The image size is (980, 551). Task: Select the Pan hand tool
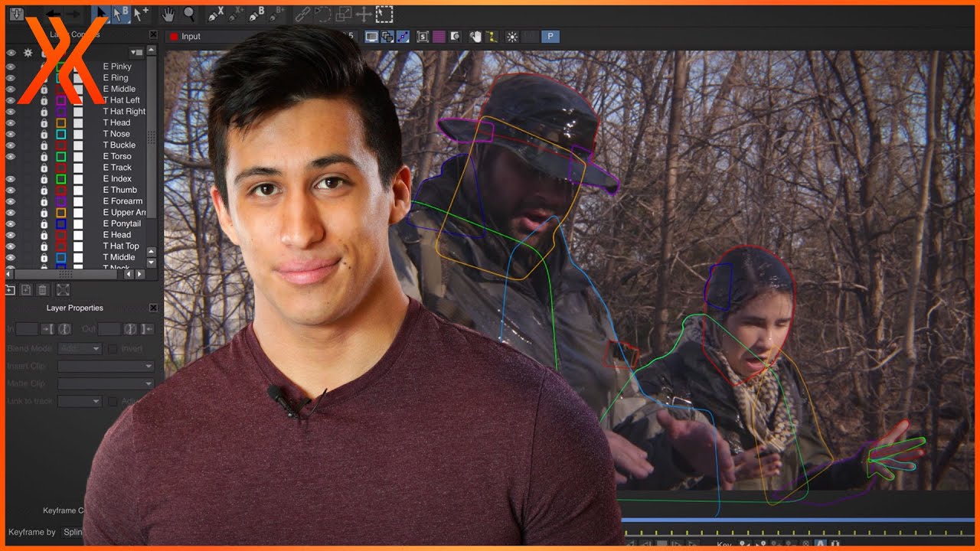point(168,14)
